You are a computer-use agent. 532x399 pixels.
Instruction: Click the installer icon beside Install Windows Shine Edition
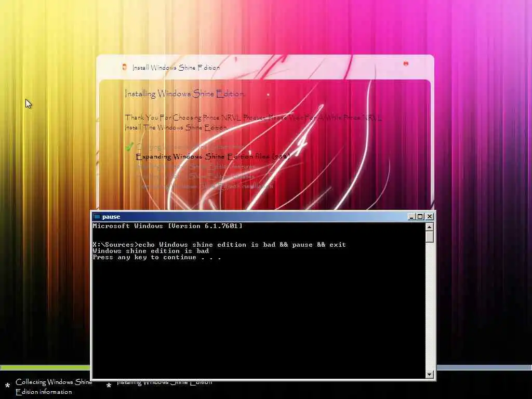(x=125, y=67)
